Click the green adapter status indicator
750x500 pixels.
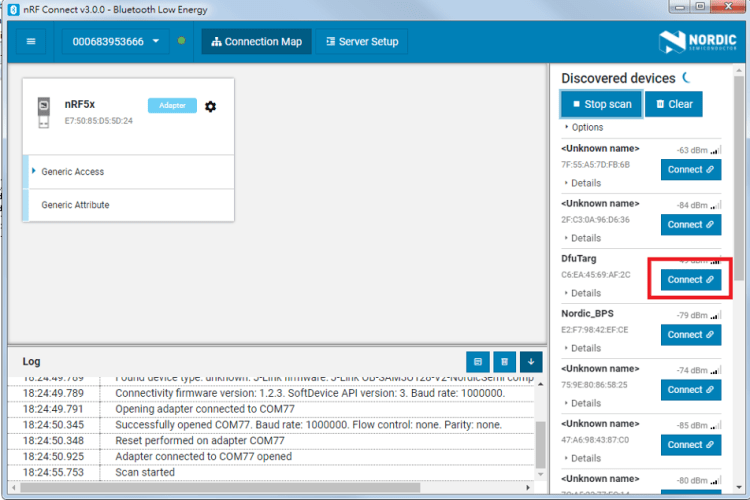(181, 41)
